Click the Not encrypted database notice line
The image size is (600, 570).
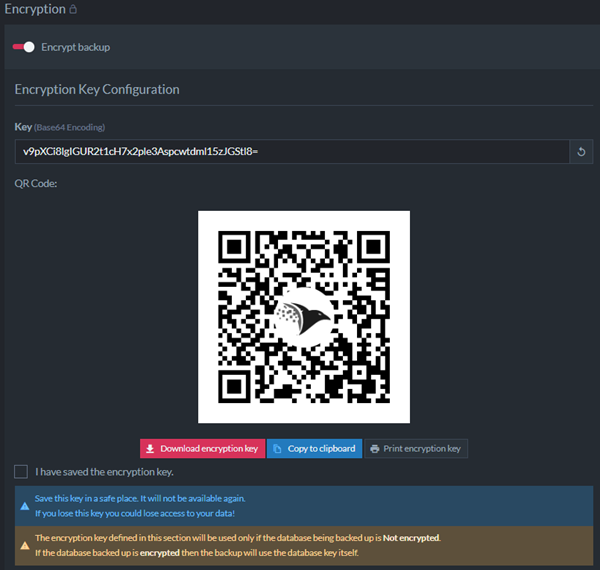point(238,538)
